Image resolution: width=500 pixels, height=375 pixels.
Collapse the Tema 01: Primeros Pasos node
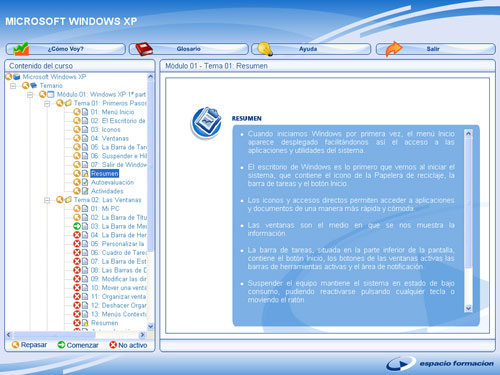tap(47, 104)
